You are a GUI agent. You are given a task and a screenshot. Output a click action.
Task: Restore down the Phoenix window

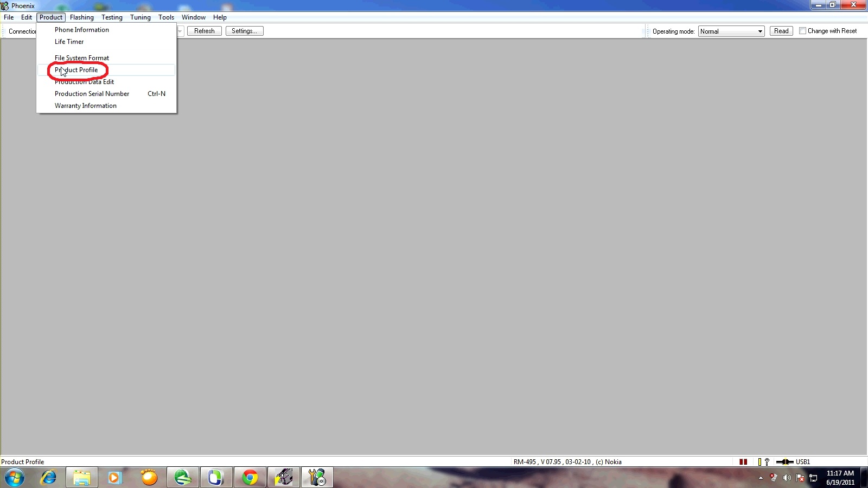833,5
